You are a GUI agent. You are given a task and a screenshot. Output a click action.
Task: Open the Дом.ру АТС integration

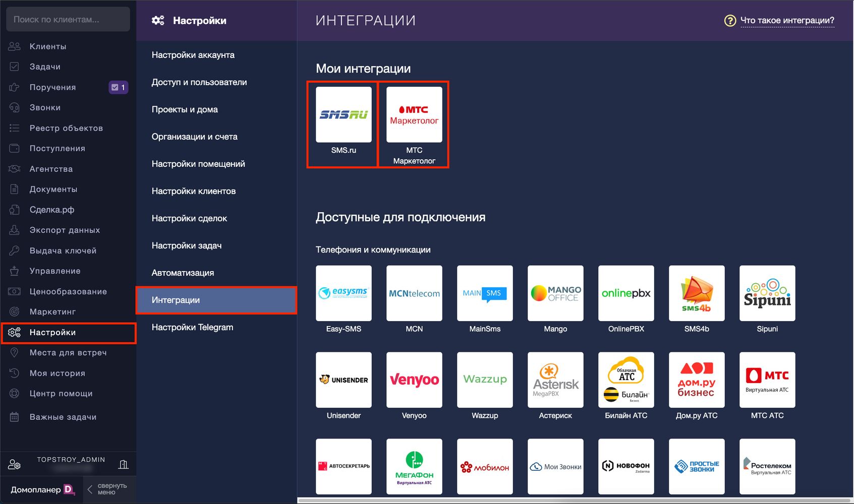(697, 380)
